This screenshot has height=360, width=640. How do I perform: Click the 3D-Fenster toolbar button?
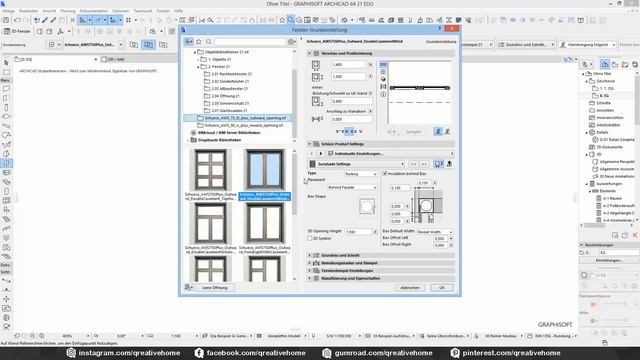tap(18, 31)
